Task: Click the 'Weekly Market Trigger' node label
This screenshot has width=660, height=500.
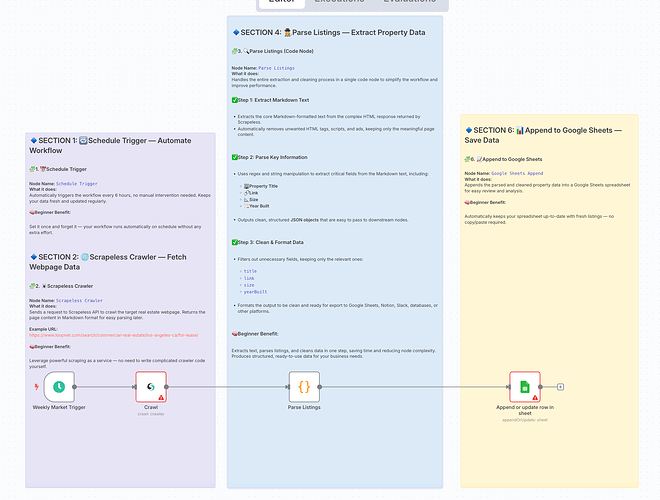Action: (x=59, y=407)
